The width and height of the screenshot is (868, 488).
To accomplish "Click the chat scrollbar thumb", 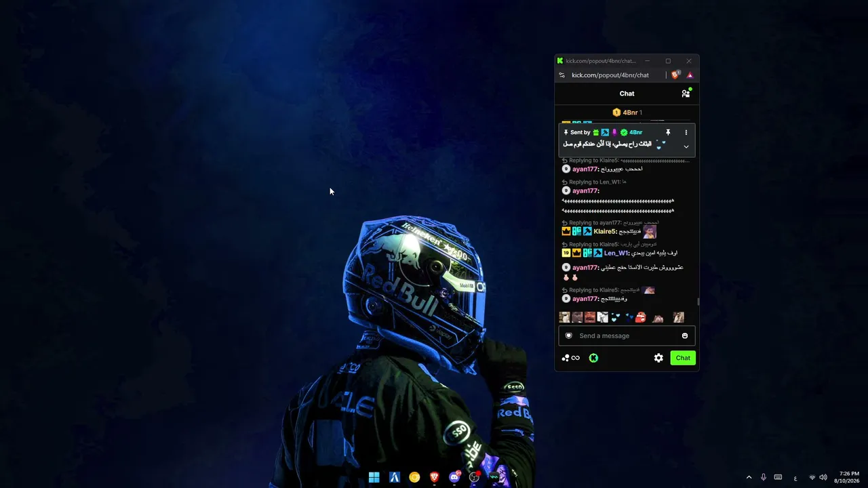I will (698, 302).
